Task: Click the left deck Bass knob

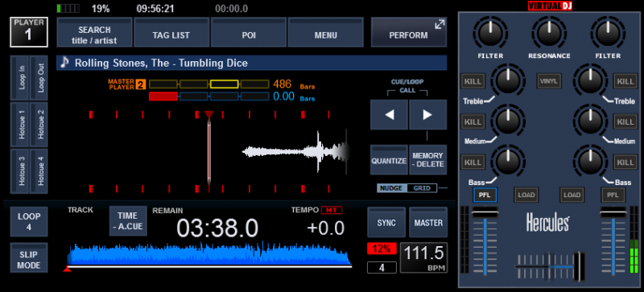Action: click(x=508, y=162)
